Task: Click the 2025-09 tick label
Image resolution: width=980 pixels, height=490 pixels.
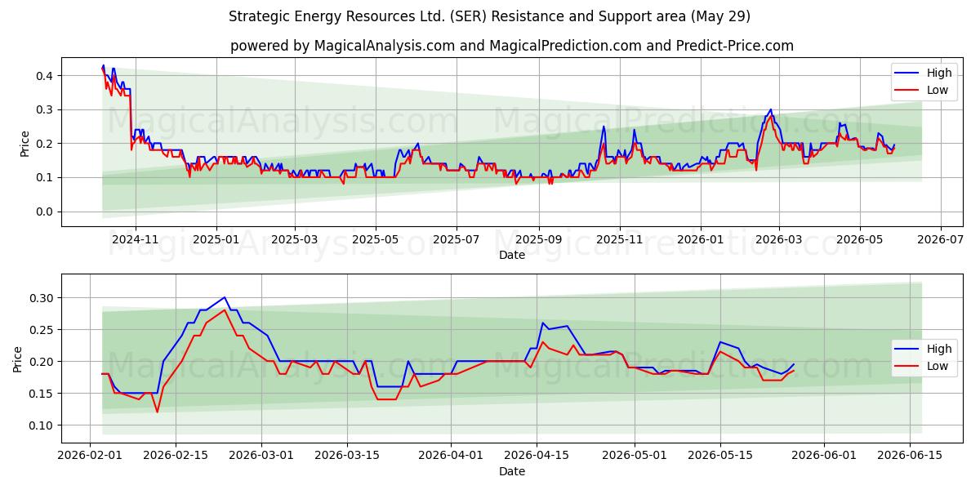Action: point(538,240)
